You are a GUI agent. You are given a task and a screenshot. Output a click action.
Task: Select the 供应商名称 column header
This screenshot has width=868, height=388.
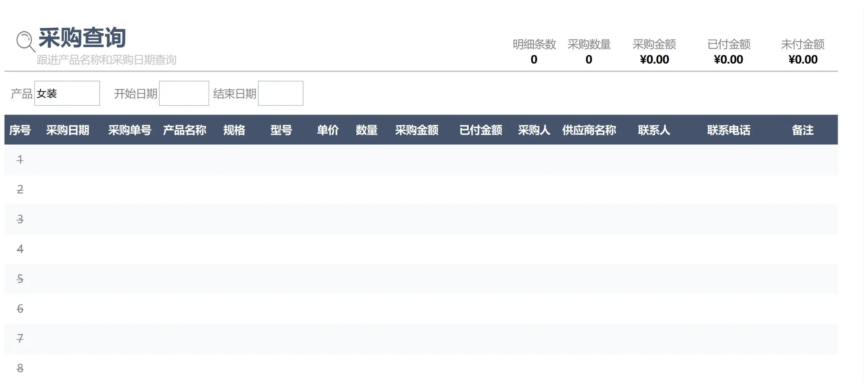[x=589, y=130]
